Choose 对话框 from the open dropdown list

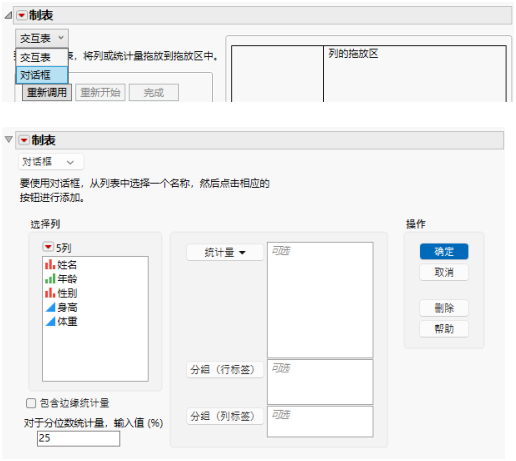tap(42, 75)
